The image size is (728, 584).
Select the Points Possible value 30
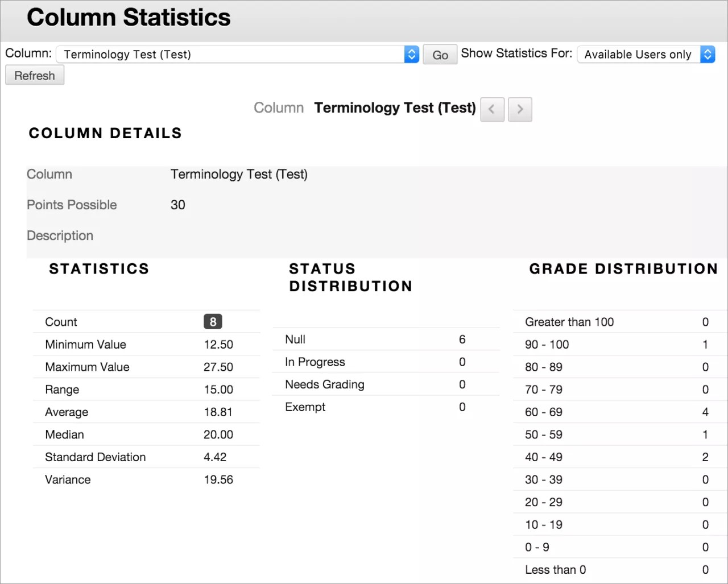pyautogui.click(x=178, y=205)
